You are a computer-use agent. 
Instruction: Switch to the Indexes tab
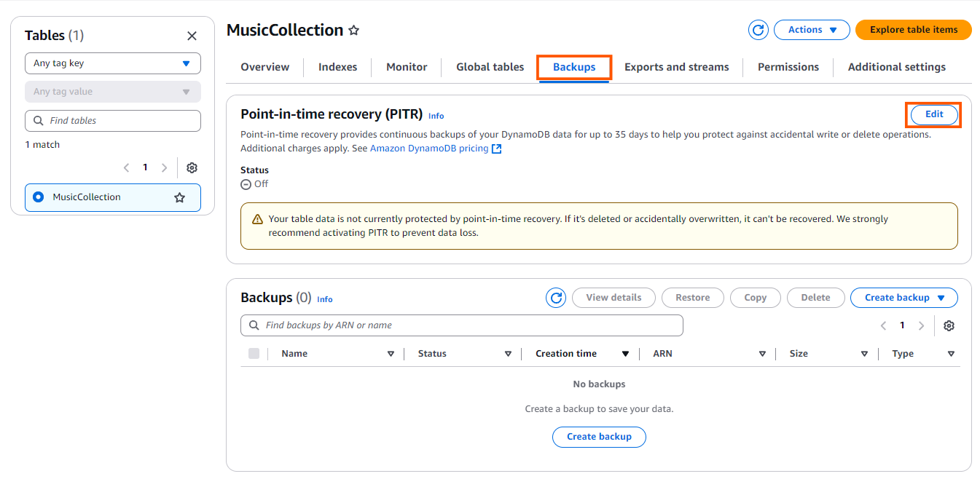[x=338, y=67]
